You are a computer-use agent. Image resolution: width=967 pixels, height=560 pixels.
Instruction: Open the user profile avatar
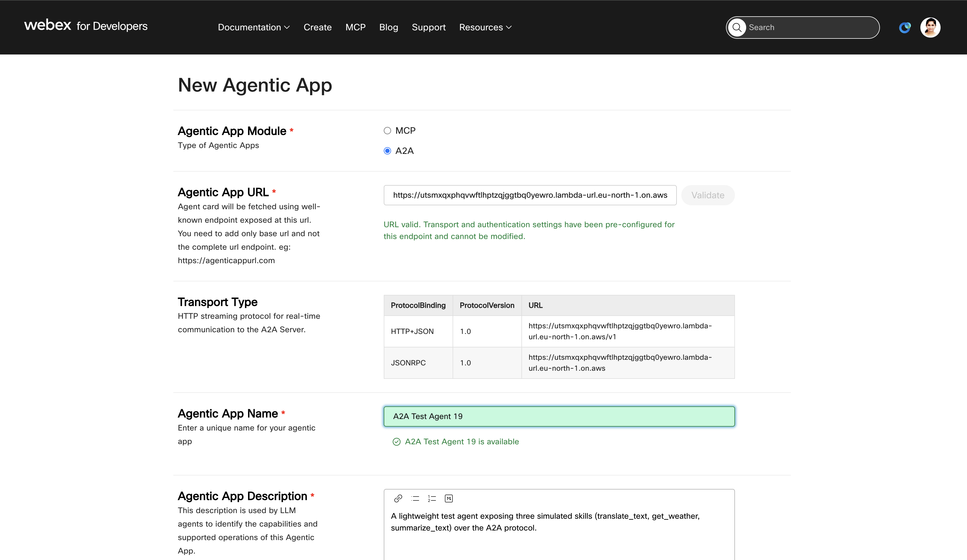930,28
